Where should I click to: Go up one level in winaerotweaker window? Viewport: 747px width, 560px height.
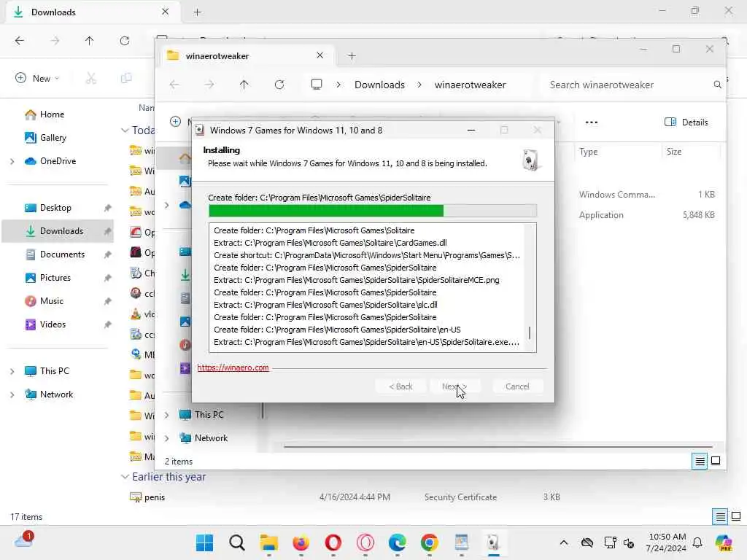coord(244,85)
